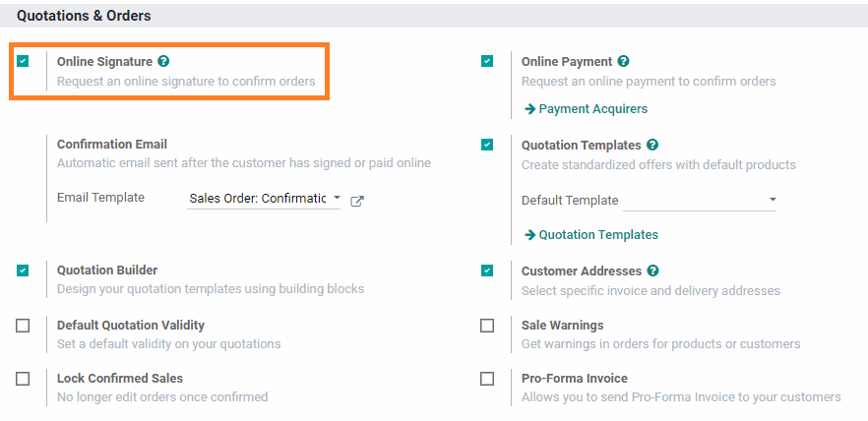Open the Default Template dropdown

699,201
